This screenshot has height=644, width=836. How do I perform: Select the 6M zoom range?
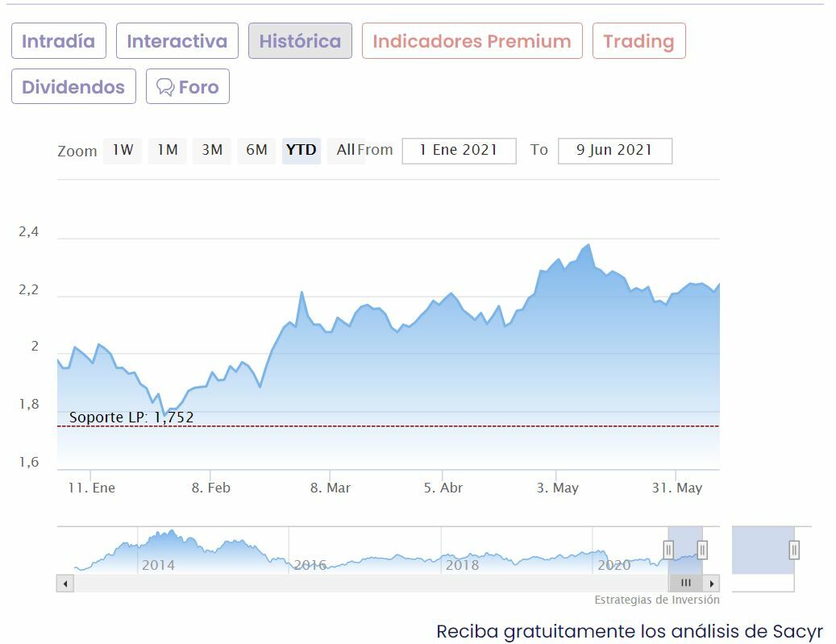256,150
